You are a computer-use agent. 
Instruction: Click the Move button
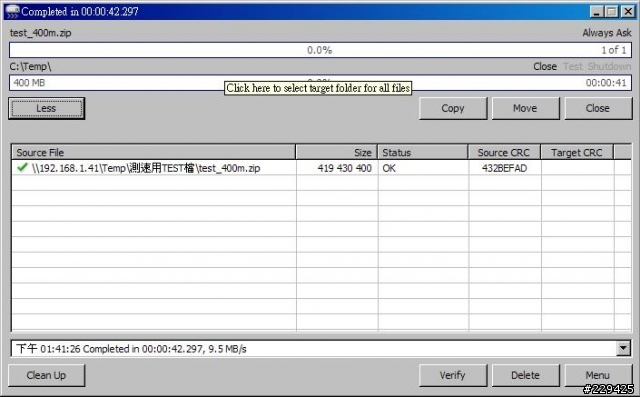pyautogui.click(x=525, y=109)
